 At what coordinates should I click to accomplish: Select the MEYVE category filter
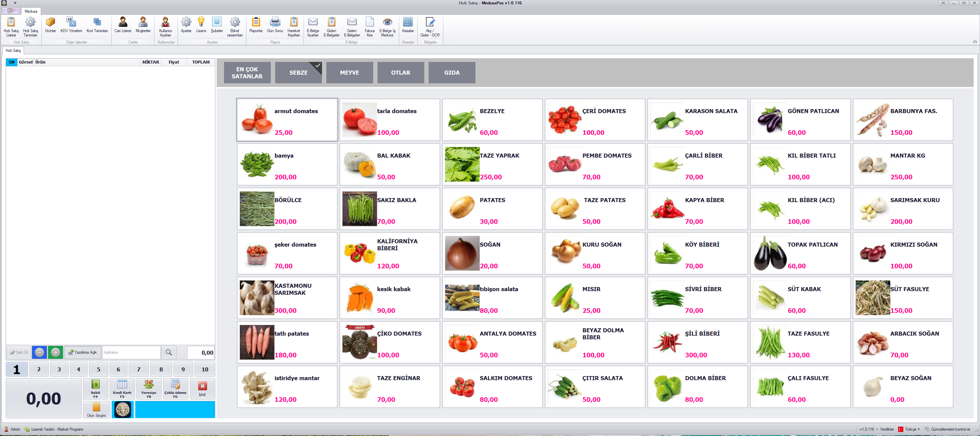[350, 72]
